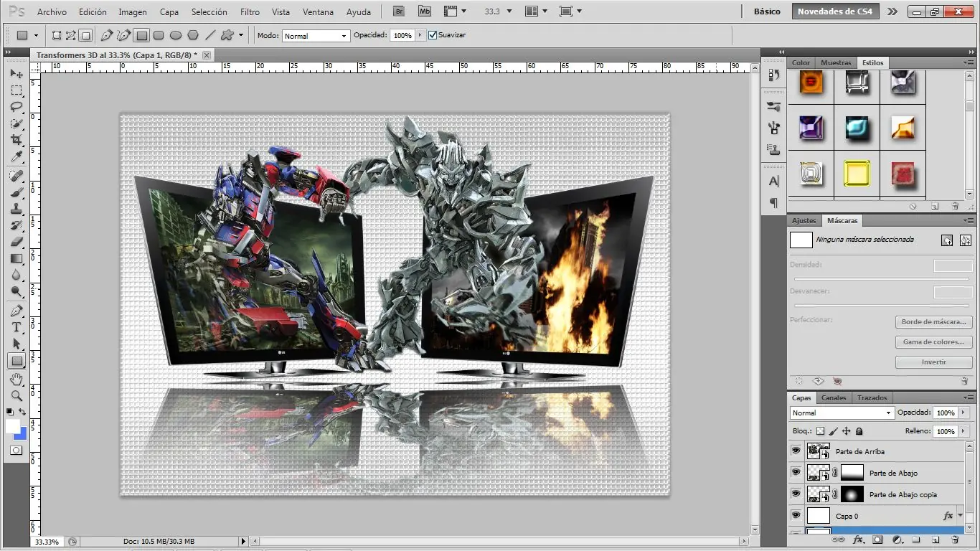The width and height of the screenshot is (980, 551).
Task: Click the Invertir button
Action: 933,362
